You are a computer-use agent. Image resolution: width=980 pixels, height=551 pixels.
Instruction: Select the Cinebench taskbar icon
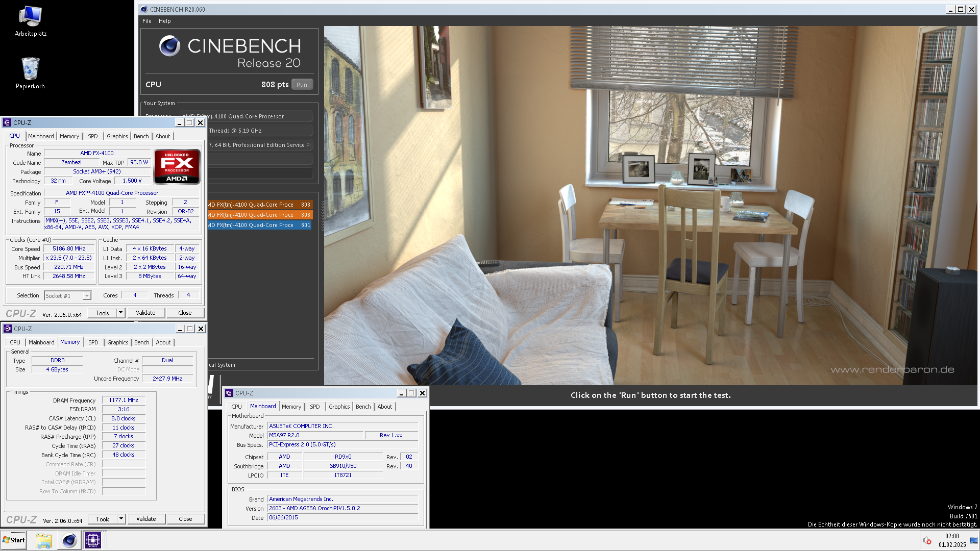[x=69, y=540]
